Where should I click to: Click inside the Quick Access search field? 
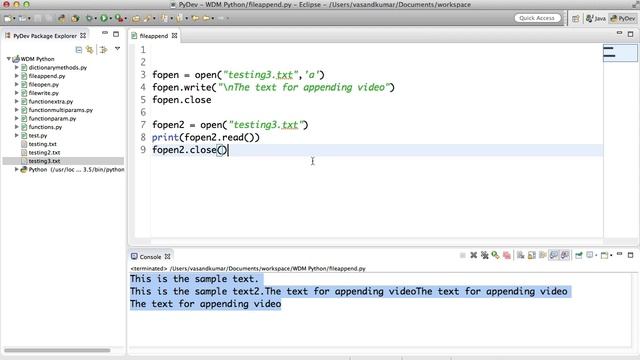click(x=537, y=18)
